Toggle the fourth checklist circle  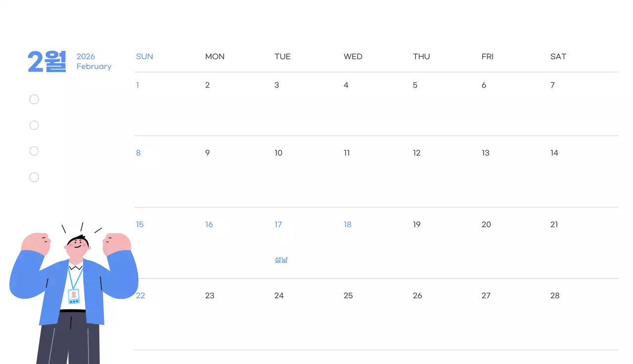tap(34, 177)
